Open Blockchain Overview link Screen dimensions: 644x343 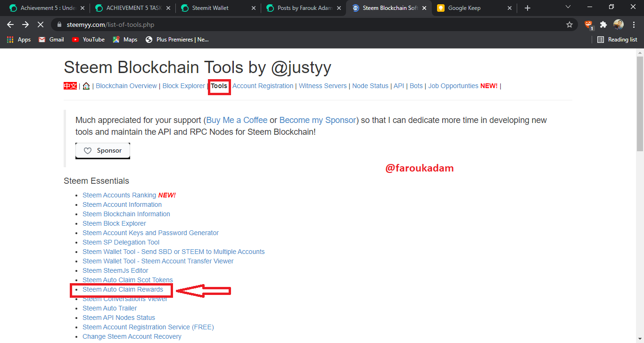point(126,86)
